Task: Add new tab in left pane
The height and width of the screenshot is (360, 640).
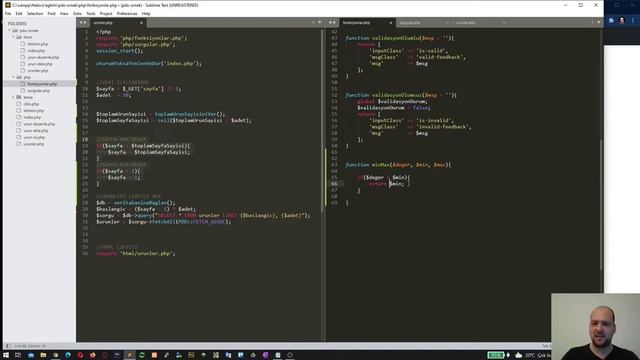Action: tap(313, 22)
